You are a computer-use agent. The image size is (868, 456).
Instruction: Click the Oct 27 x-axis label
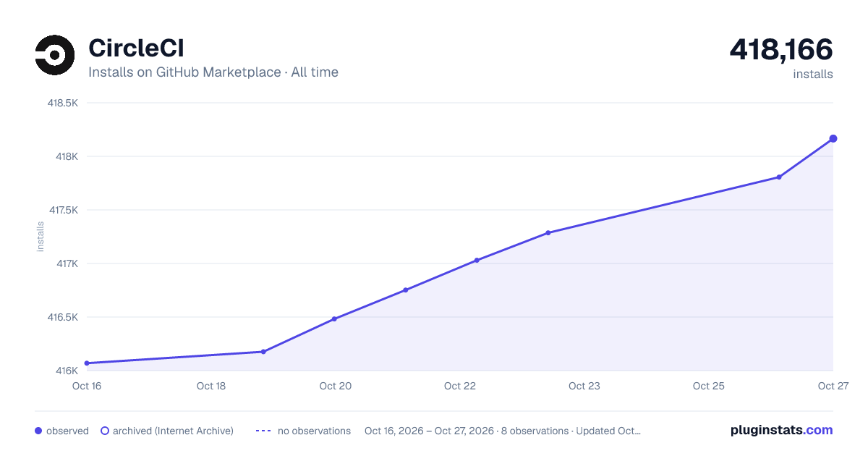pyautogui.click(x=832, y=386)
